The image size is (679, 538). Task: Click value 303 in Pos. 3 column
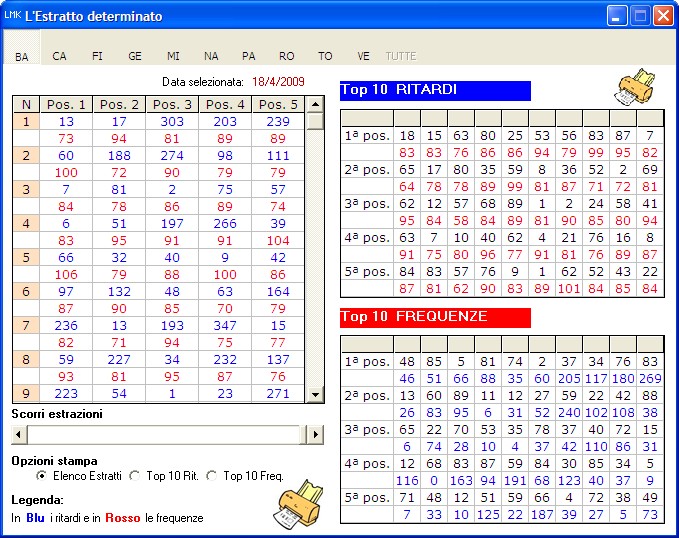point(172,121)
